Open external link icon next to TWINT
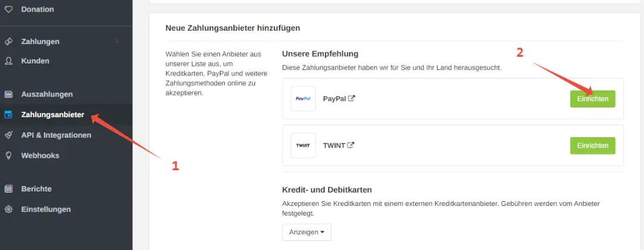This screenshot has width=644, height=250. (350, 145)
